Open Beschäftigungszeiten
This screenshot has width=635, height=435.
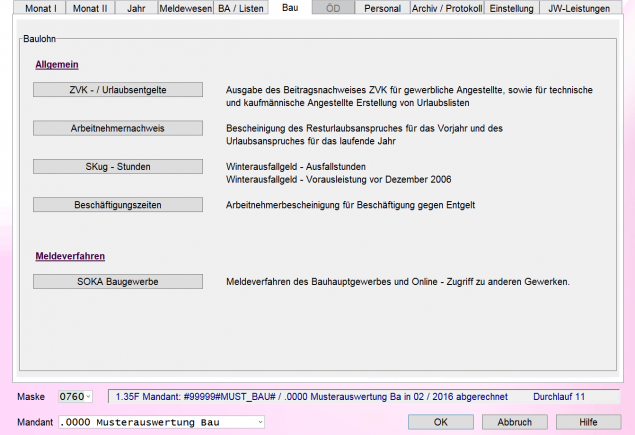(x=118, y=205)
